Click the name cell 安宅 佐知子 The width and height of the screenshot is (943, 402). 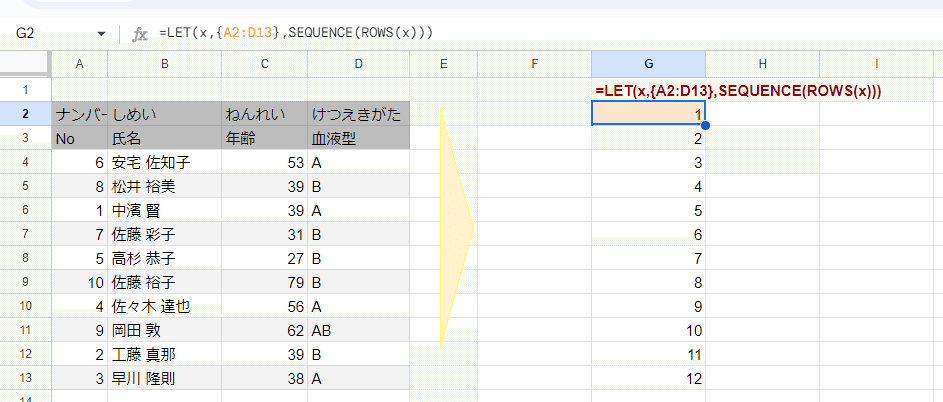[165, 162]
